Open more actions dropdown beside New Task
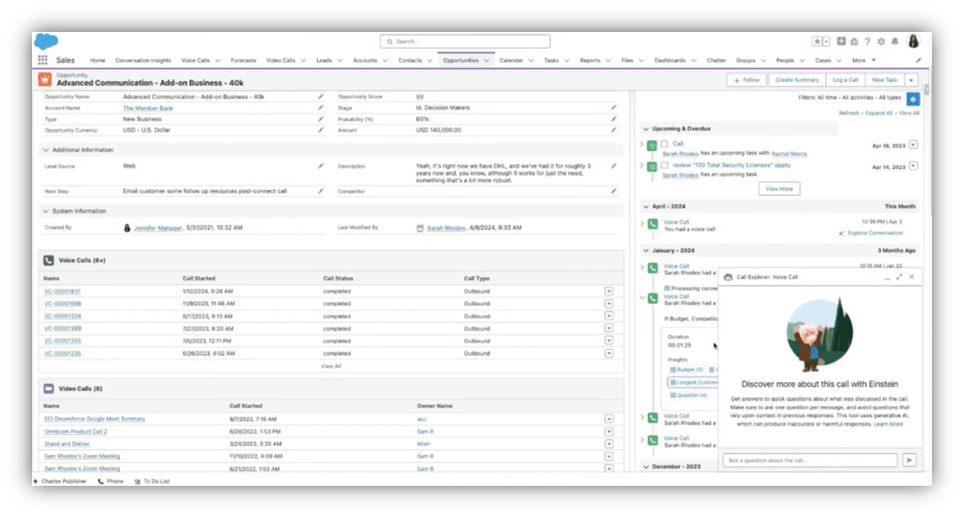The height and width of the screenshot is (518, 964). (x=911, y=80)
